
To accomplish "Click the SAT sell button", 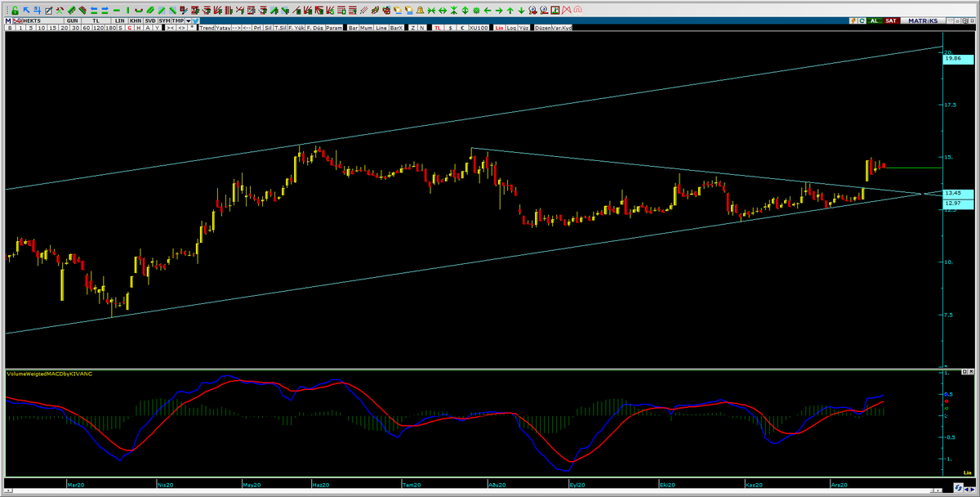I will click(892, 20).
